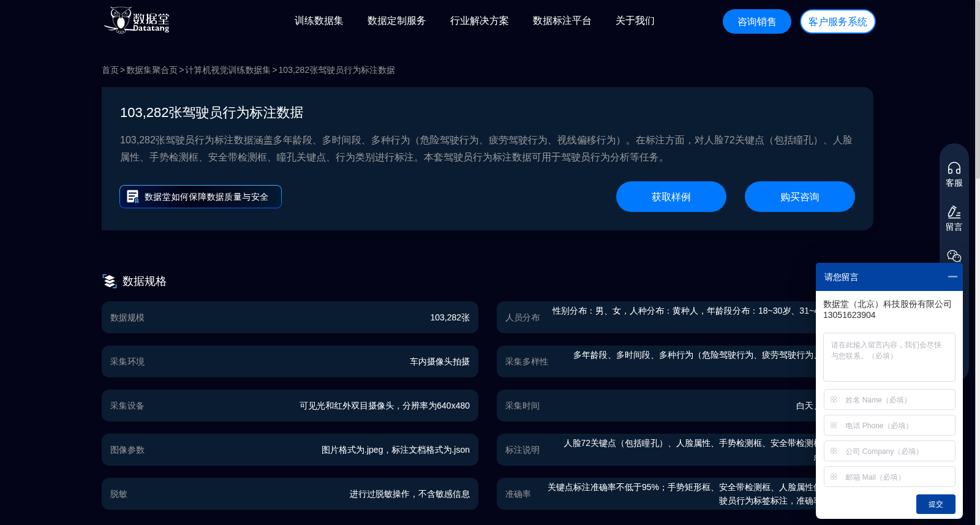Click the WeChat icon in side panel

click(x=954, y=255)
